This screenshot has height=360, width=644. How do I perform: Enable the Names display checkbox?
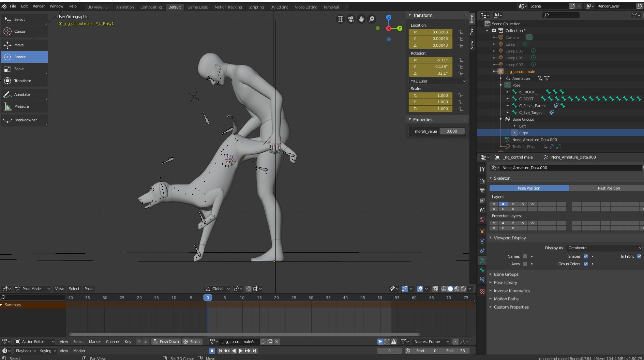coord(525,256)
